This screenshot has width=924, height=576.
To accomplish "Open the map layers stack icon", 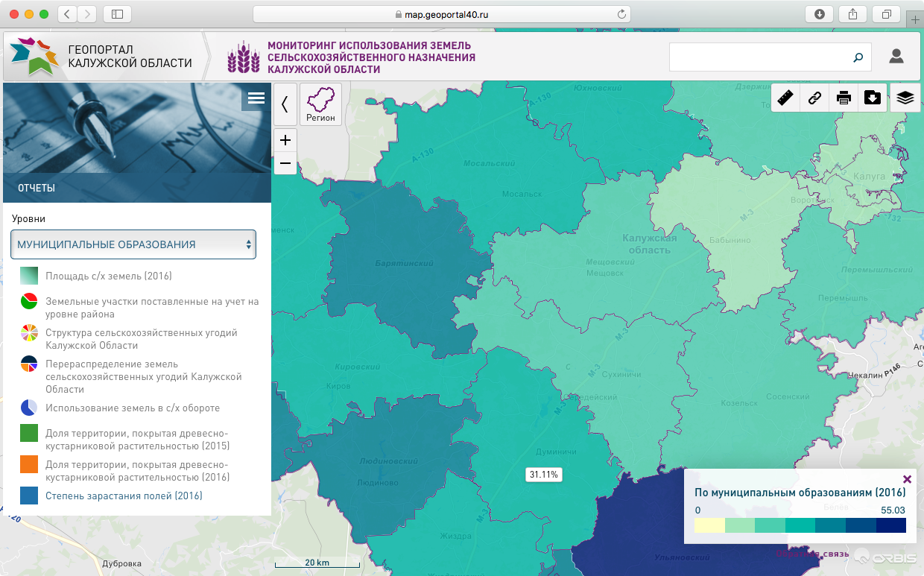I will [x=905, y=98].
